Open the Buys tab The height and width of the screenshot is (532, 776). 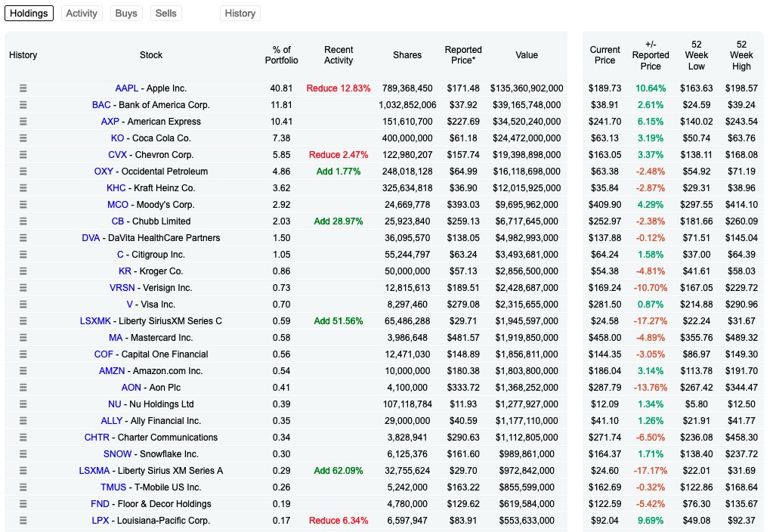click(125, 13)
